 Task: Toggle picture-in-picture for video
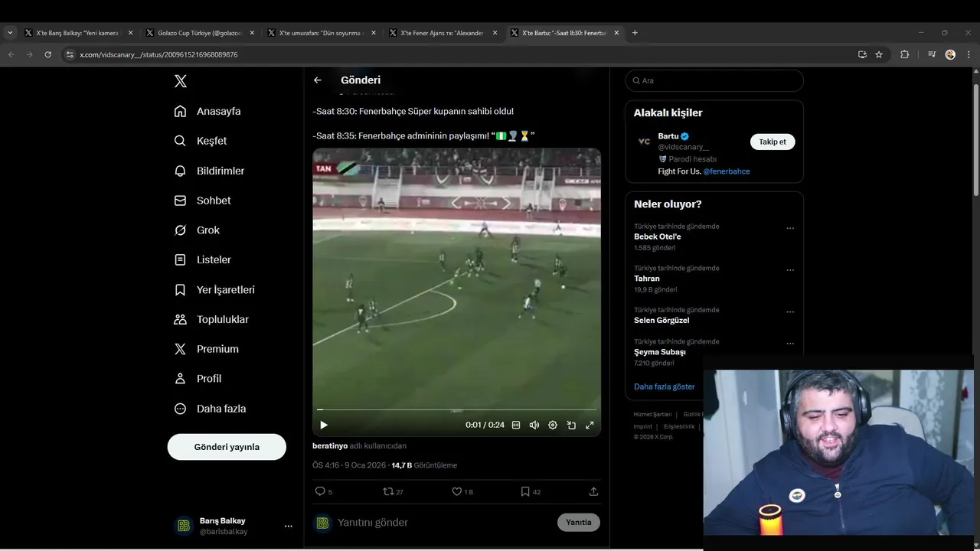tap(571, 425)
